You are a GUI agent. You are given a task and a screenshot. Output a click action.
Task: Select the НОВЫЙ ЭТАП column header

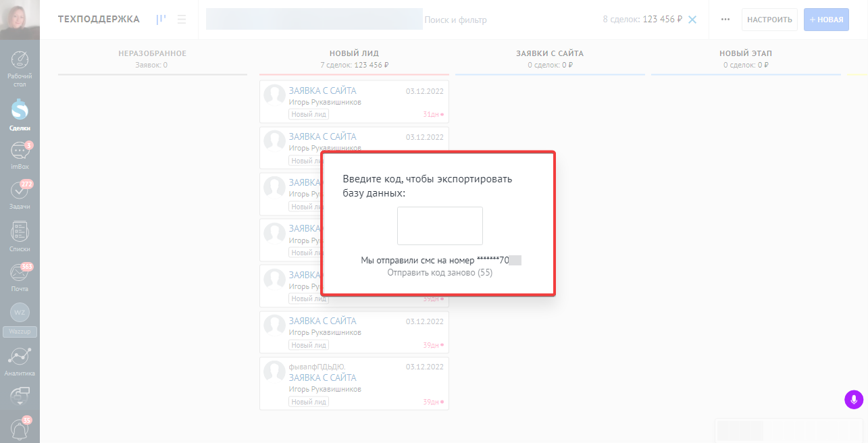click(x=746, y=53)
